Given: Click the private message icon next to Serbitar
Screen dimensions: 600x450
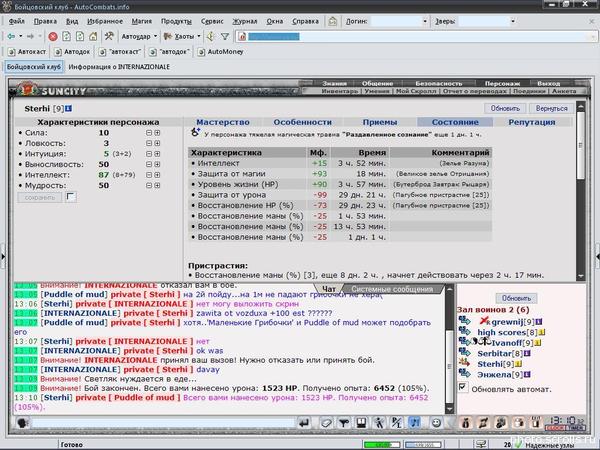Looking at the screenshot, I should click(465, 352).
